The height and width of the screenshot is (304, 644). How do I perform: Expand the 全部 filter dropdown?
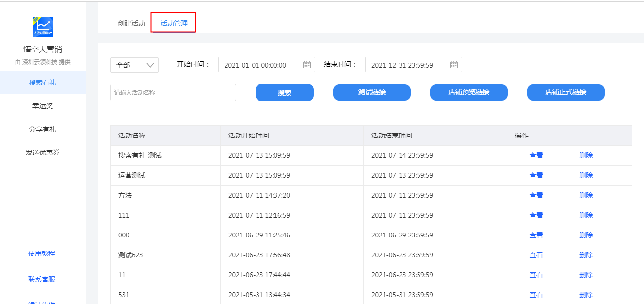pyautogui.click(x=134, y=65)
